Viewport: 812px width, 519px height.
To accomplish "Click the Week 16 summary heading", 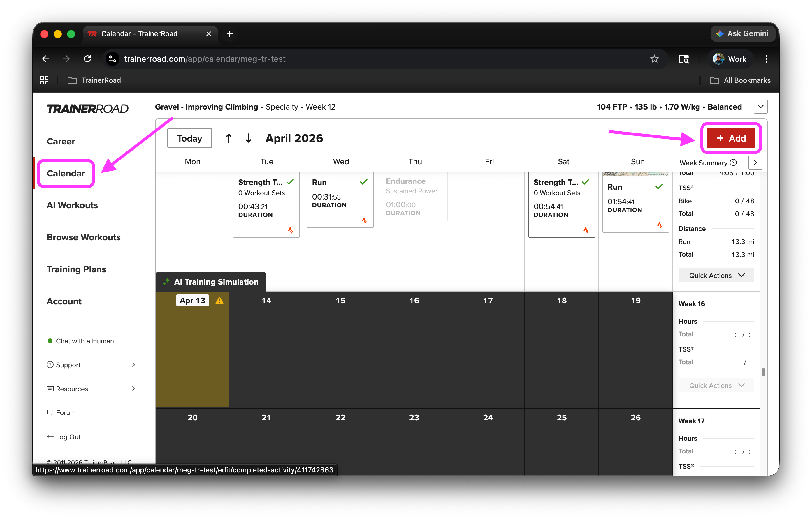I will click(x=692, y=304).
